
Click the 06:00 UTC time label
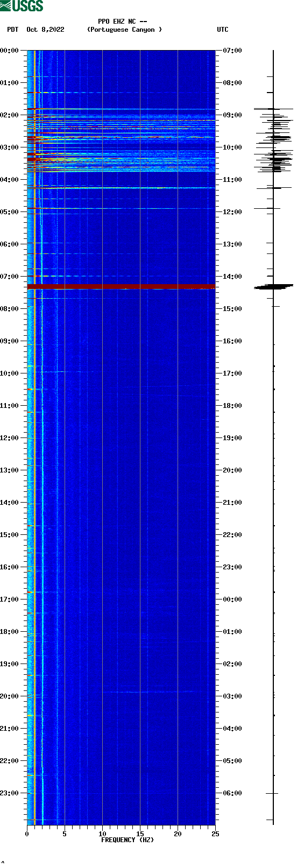point(232,793)
